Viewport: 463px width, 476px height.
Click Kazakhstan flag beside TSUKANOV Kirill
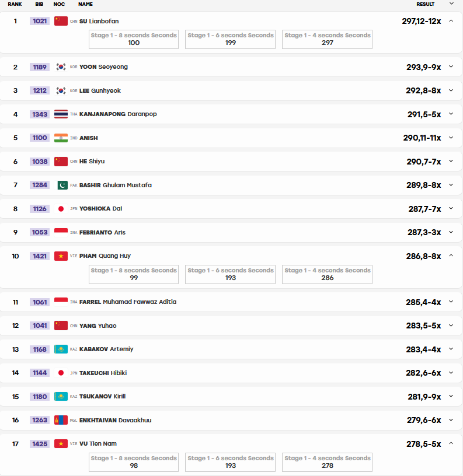(x=61, y=396)
